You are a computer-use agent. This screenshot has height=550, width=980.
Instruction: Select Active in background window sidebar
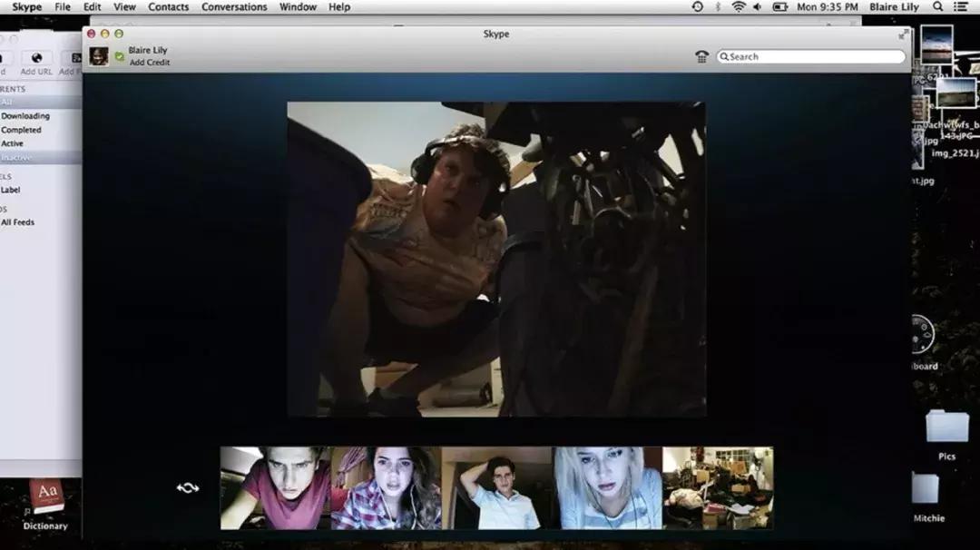(x=12, y=143)
